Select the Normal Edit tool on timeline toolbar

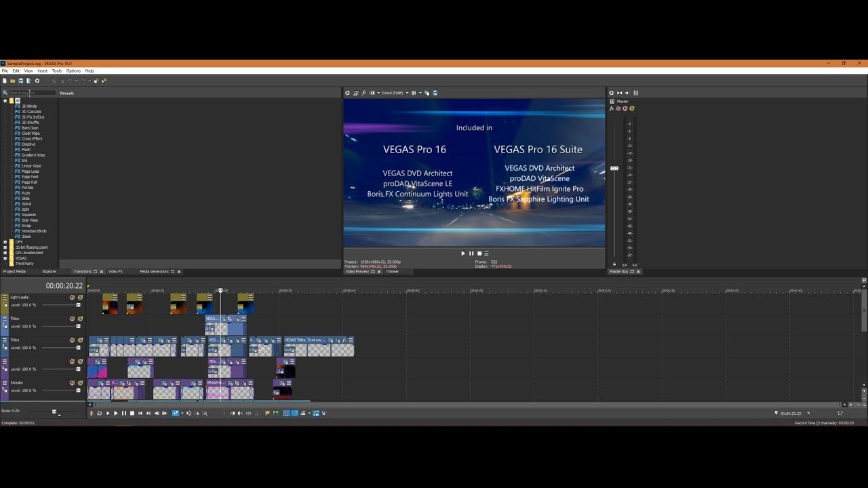[x=176, y=413]
